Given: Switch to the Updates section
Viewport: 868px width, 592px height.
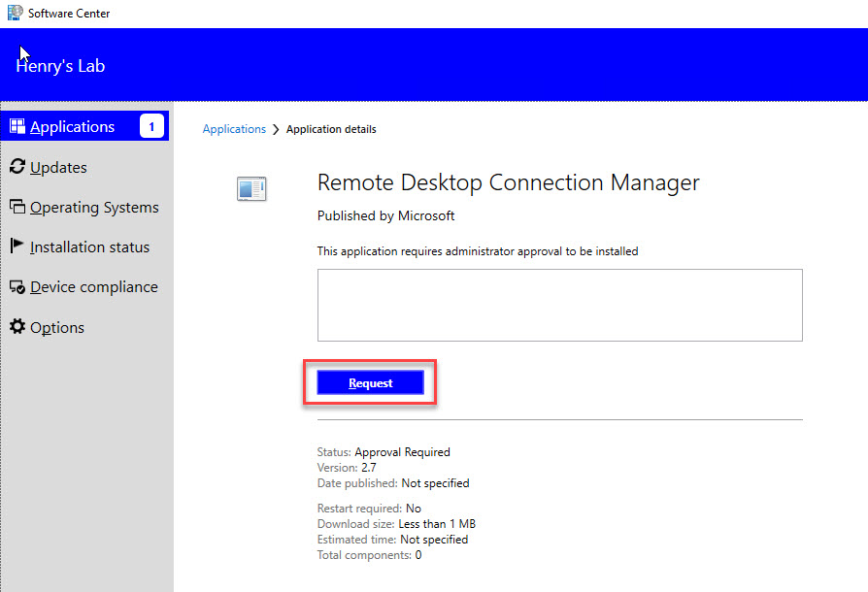Looking at the screenshot, I should click(x=58, y=168).
